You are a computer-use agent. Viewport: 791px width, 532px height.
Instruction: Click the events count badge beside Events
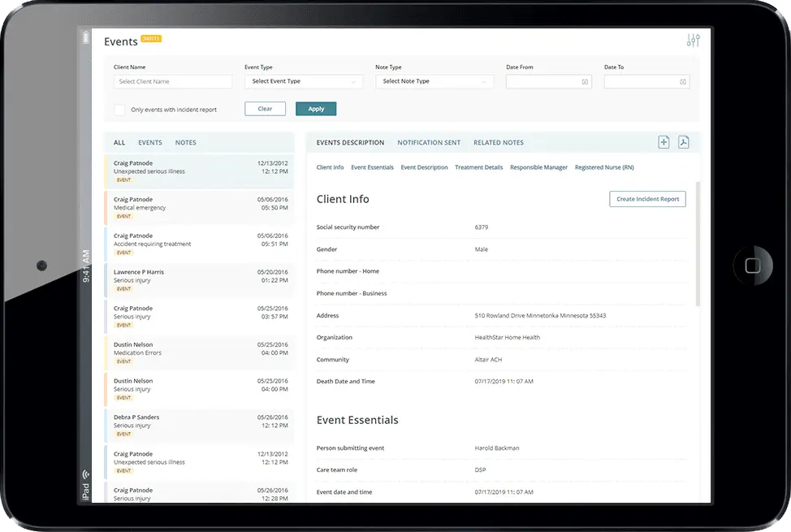click(151, 39)
